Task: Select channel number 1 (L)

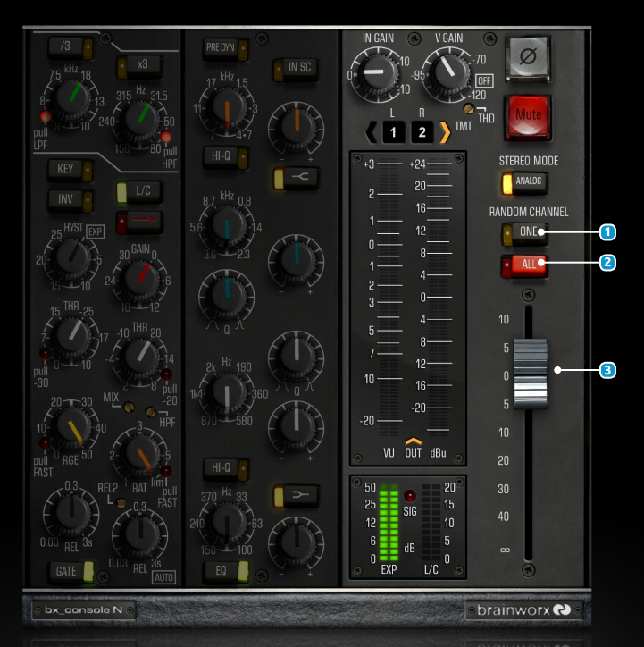Action: [393, 132]
